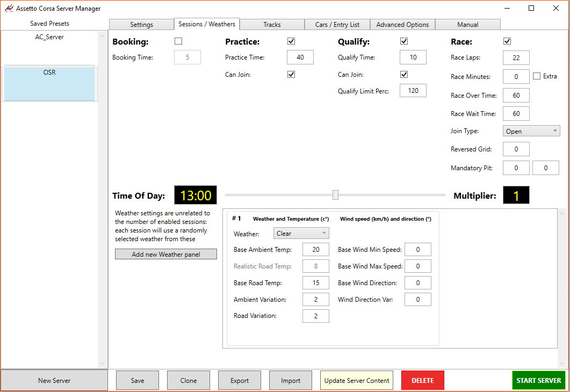Toggle the Qualify Can Join checkbox
The image size is (570, 392).
point(403,74)
